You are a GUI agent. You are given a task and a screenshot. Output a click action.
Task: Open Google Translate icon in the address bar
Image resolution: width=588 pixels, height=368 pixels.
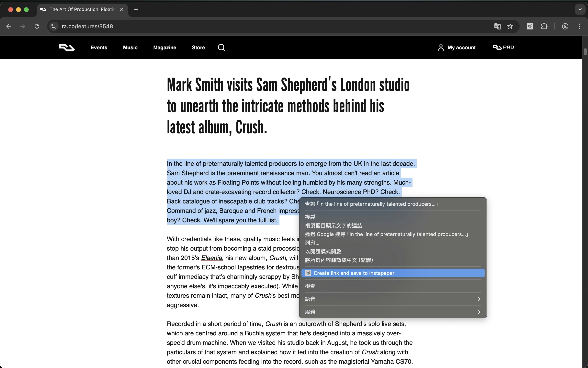coord(497,26)
